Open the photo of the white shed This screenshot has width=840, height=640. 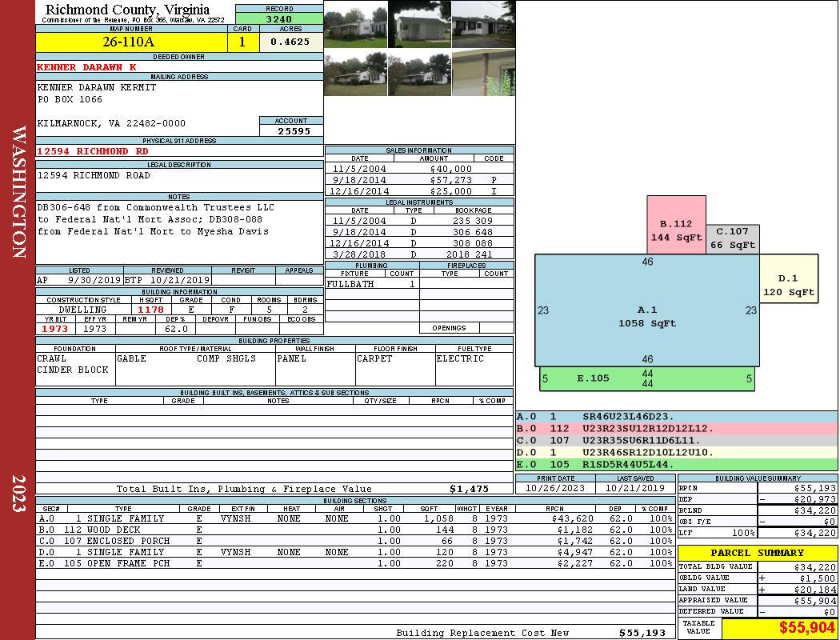click(x=419, y=24)
